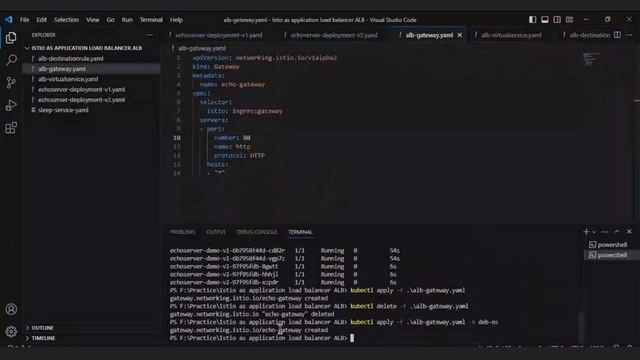
Task: Toggle primary side bar layout icon
Action: pyautogui.click(x=532, y=20)
